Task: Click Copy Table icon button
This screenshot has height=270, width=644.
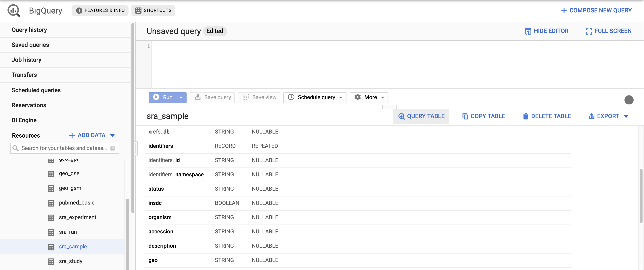Action: [465, 116]
